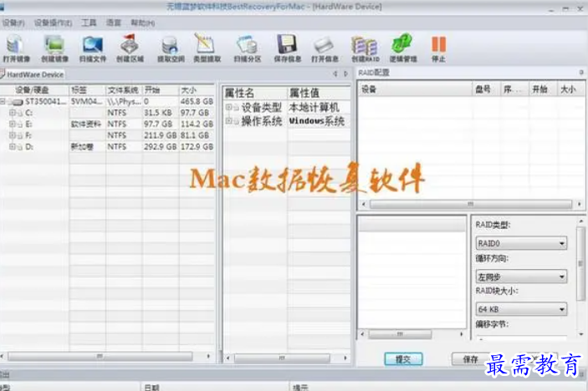Click the RAID device table horizontal scrollbar
The image size is (588, 391).
click(471, 204)
